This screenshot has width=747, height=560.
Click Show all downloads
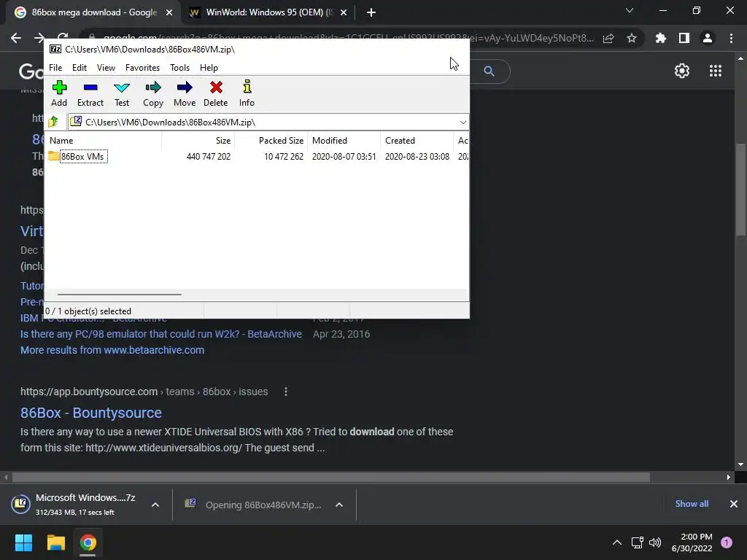pos(692,504)
